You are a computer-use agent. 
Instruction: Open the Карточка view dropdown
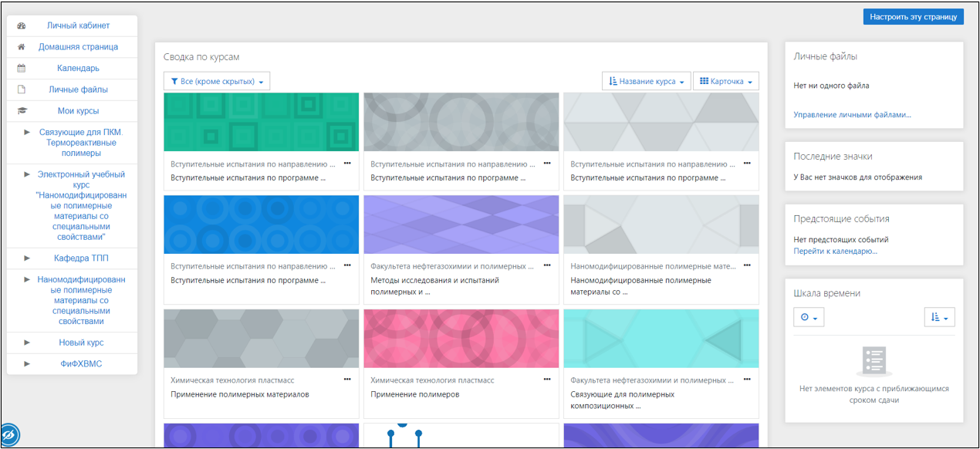726,81
